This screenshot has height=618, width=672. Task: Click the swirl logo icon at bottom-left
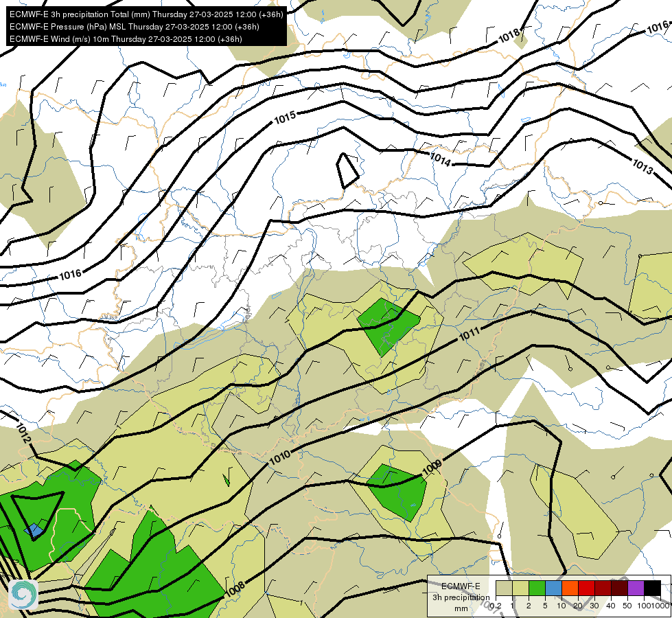pos(23,595)
